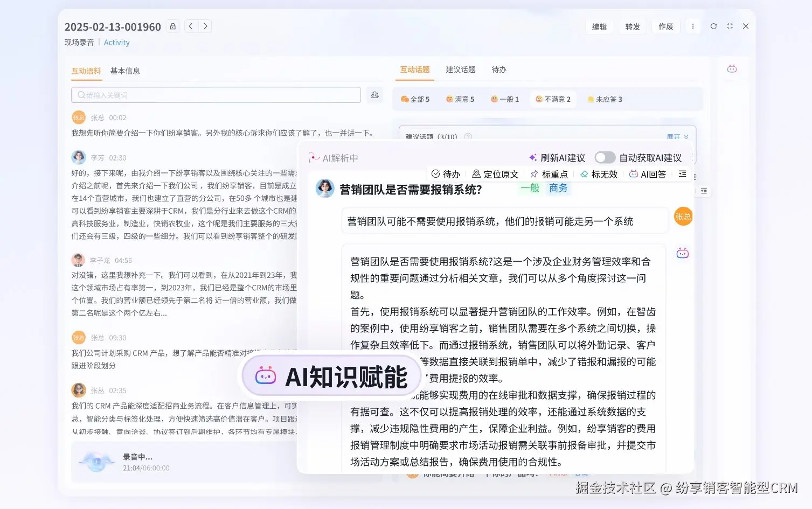Screen dimensions: 812x509
Task: Click the 编辑 button
Action: coord(600,26)
